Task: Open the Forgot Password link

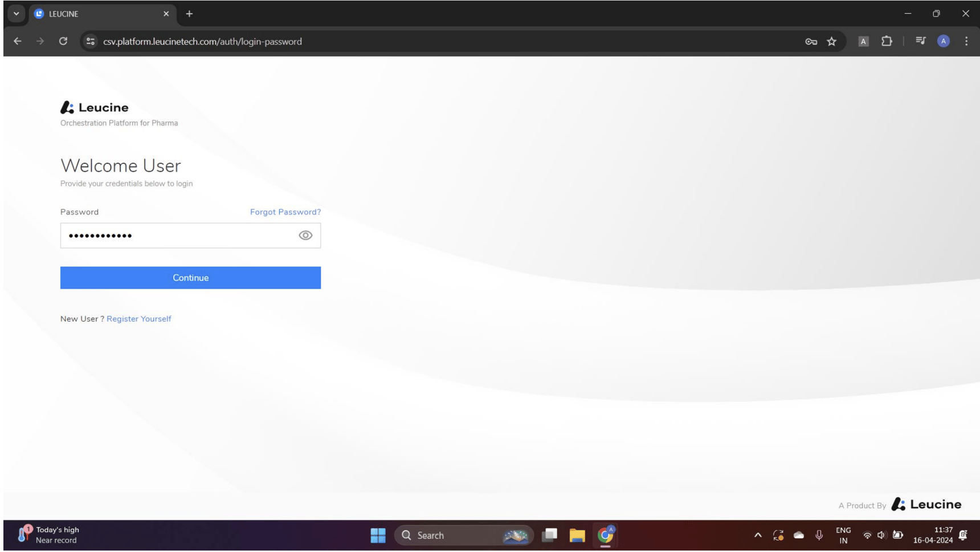Action: pos(285,212)
